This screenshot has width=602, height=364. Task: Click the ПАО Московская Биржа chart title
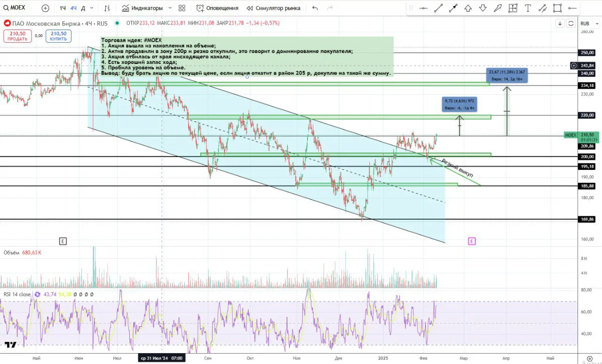click(x=60, y=23)
